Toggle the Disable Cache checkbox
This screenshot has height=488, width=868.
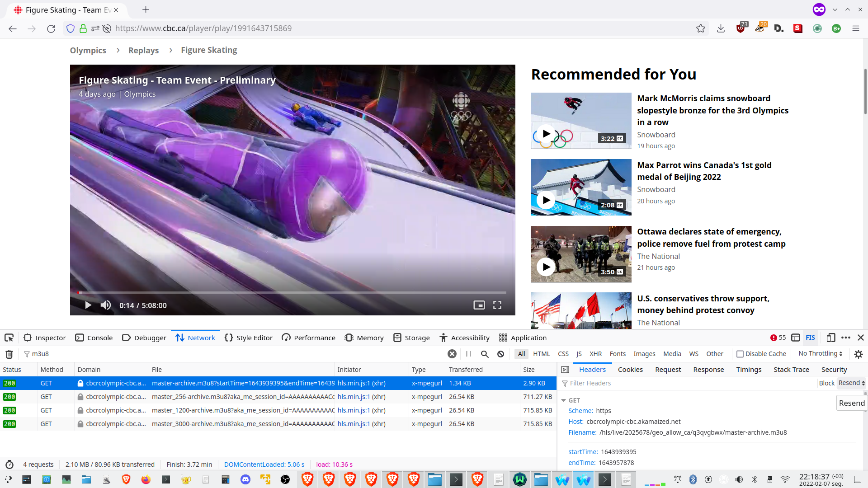pyautogui.click(x=740, y=354)
